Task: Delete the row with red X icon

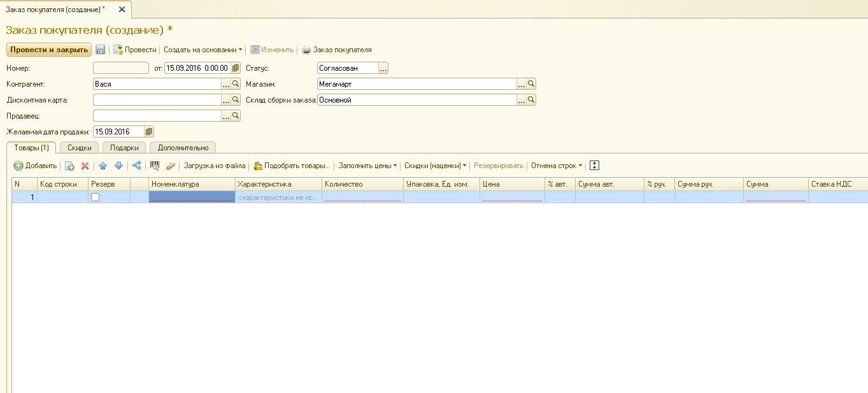Action: coord(85,166)
